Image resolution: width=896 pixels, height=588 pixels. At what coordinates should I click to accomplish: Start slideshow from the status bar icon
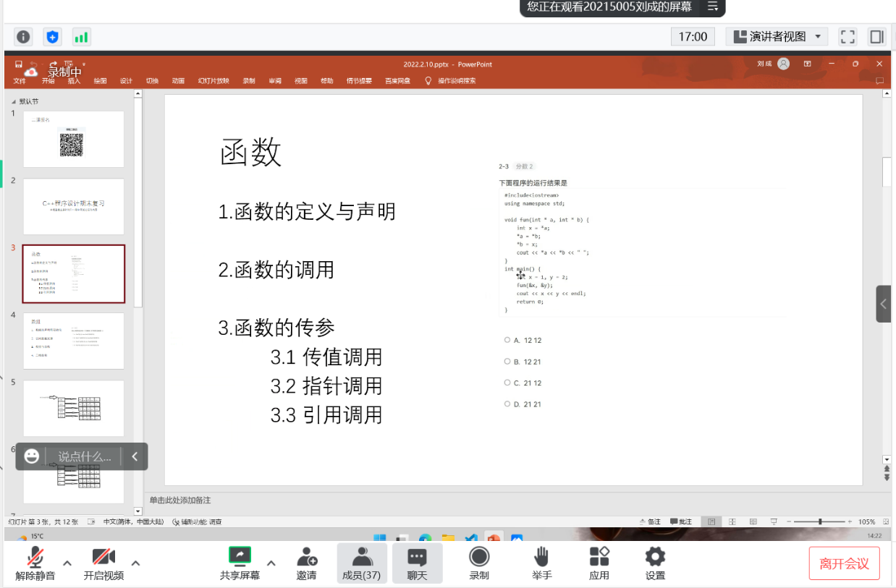point(774,521)
